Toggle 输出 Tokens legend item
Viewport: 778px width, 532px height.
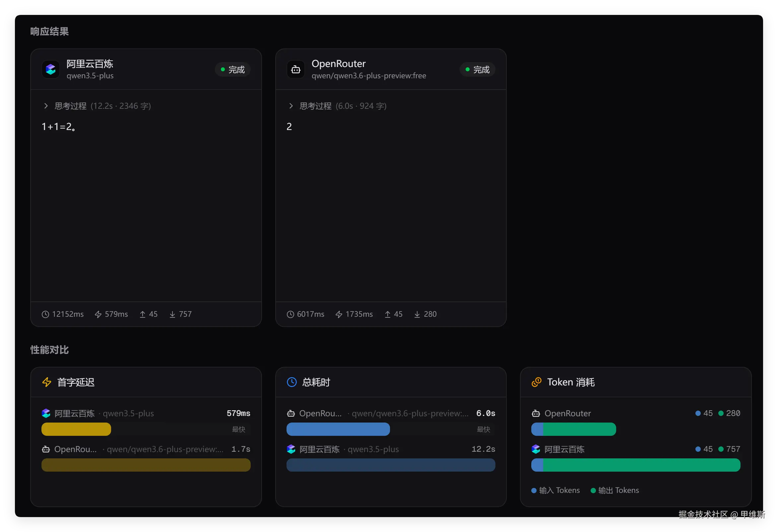pos(615,491)
